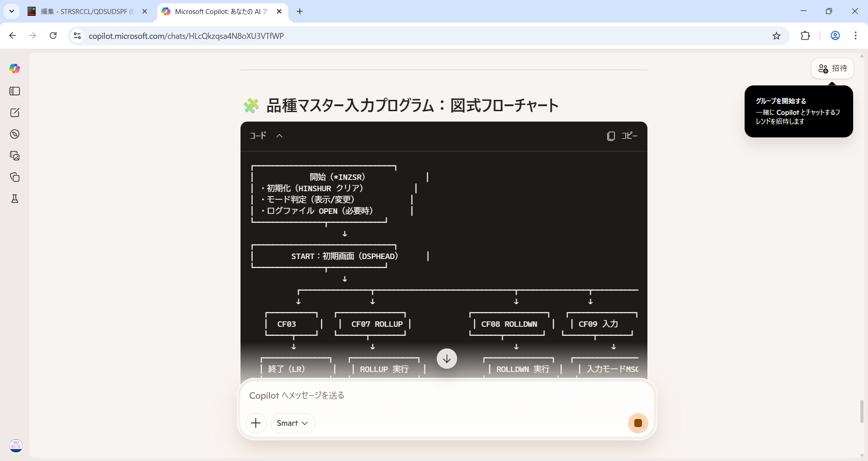This screenshot has height=461, width=868.
Task: Open the tab search dropdown arrow
Action: pyautogui.click(x=12, y=11)
